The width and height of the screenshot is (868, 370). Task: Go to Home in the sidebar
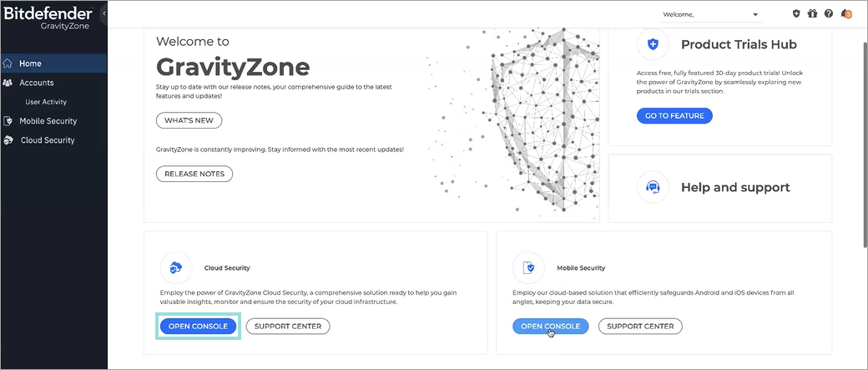31,63
